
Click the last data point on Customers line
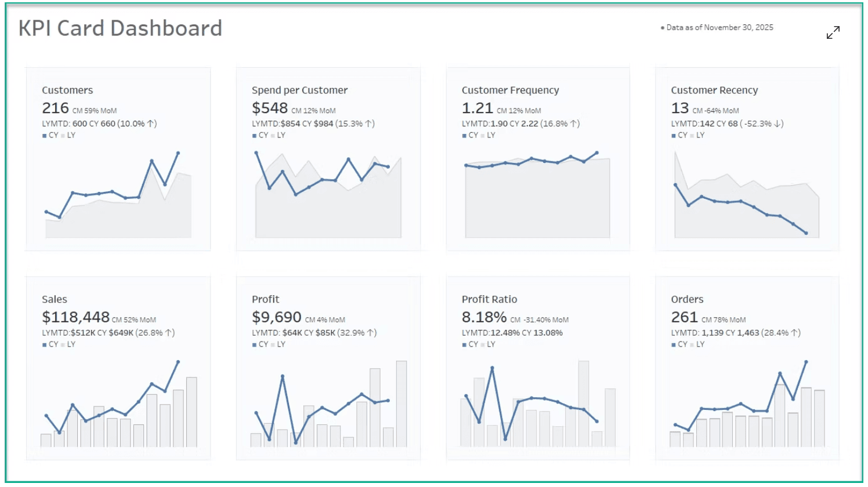pos(178,153)
